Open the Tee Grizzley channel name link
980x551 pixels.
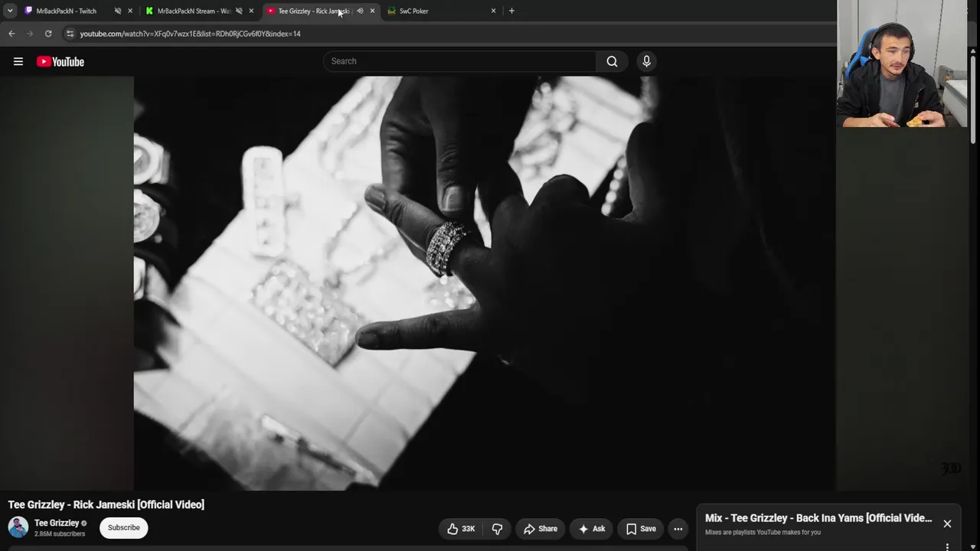point(57,523)
